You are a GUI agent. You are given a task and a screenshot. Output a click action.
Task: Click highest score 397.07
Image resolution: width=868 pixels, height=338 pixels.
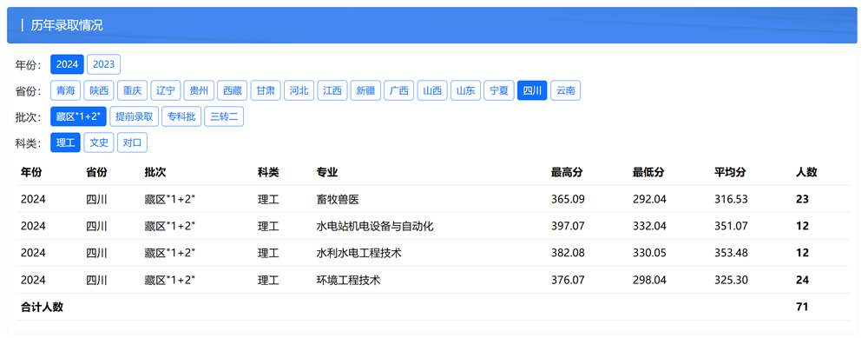[x=568, y=226]
